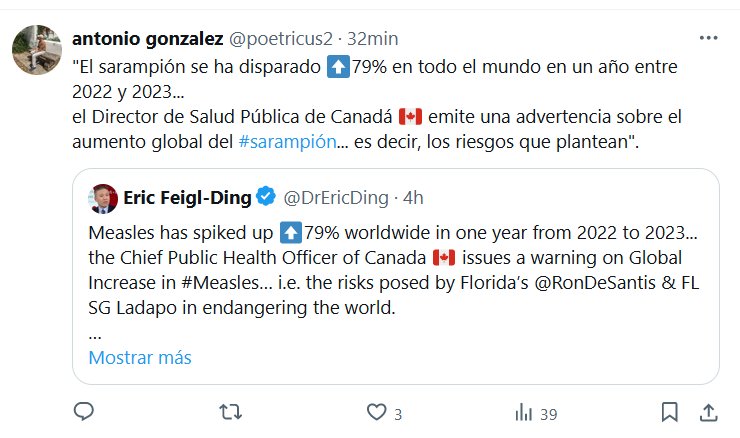Viewport: 740px width, 438px height.
Task: Open Eric Feigl-Ding's avatar in quoted tweet
Action: click(x=103, y=197)
